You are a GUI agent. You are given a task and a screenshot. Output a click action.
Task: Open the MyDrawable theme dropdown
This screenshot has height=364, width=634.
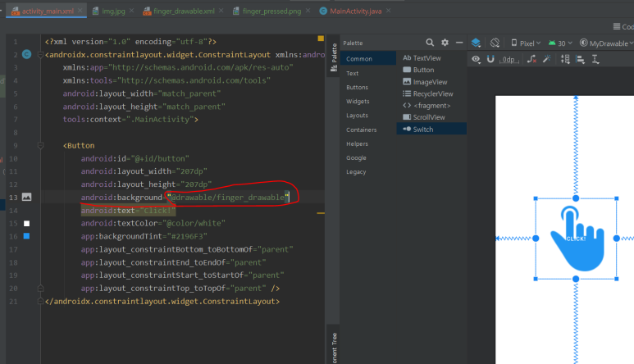(606, 43)
